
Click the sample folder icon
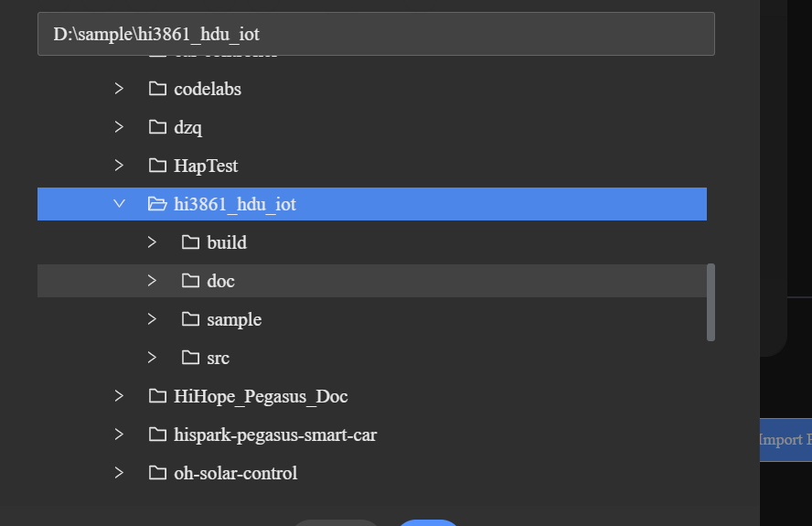(190, 319)
